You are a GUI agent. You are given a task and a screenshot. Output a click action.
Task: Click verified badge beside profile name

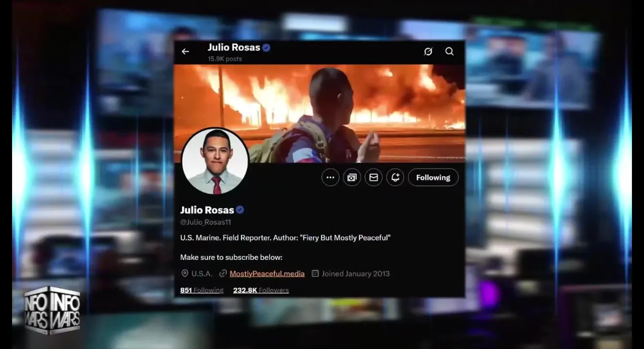coord(240,210)
